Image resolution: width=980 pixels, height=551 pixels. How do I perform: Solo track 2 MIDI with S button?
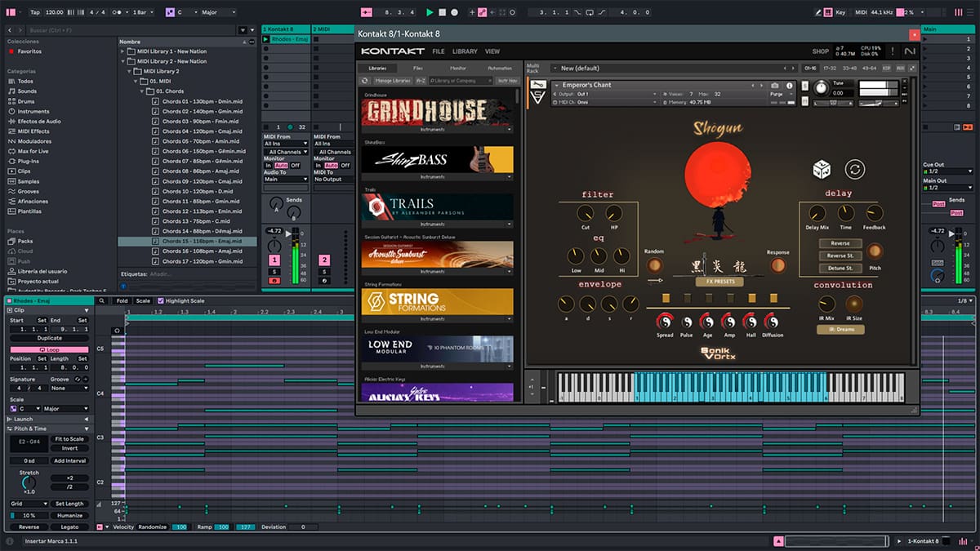tap(323, 271)
